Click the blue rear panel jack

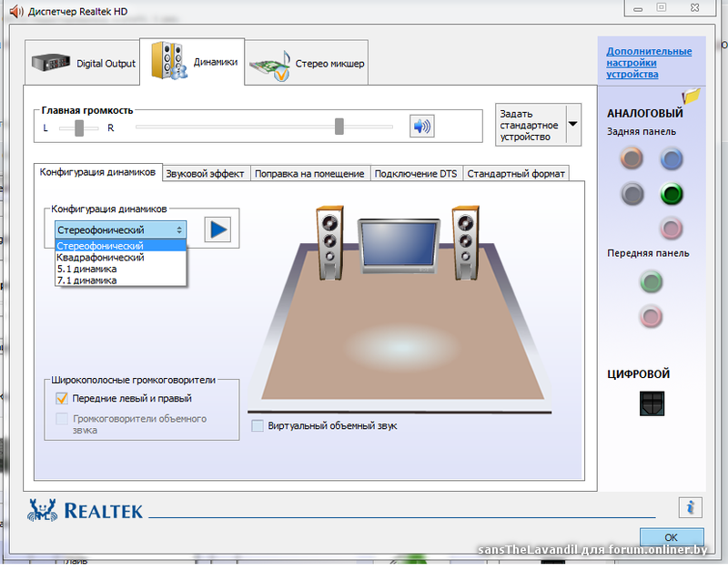672,158
